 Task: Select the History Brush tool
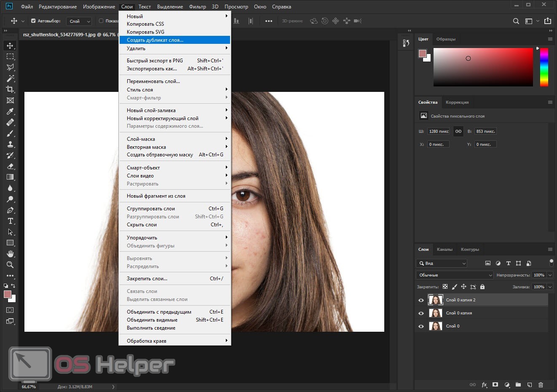(x=10, y=155)
